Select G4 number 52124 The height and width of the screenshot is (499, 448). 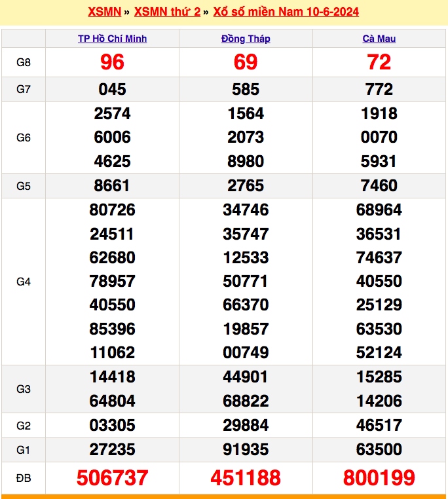(x=379, y=352)
